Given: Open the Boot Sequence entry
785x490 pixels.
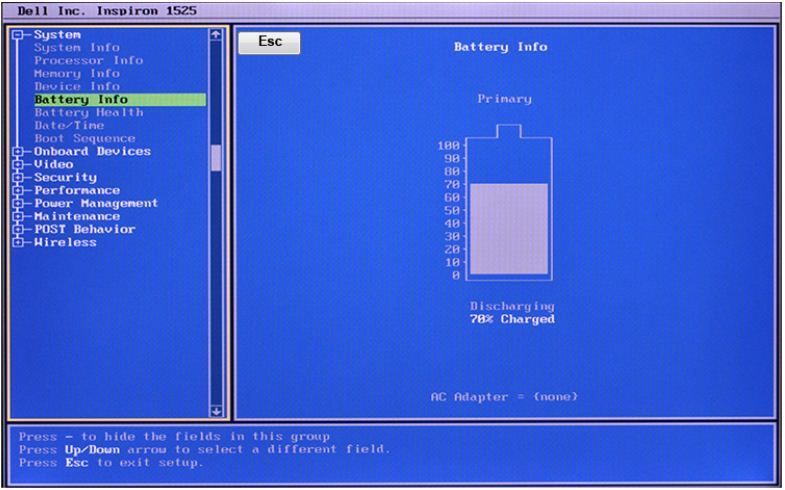Looking at the screenshot, I should coord(84,139).
